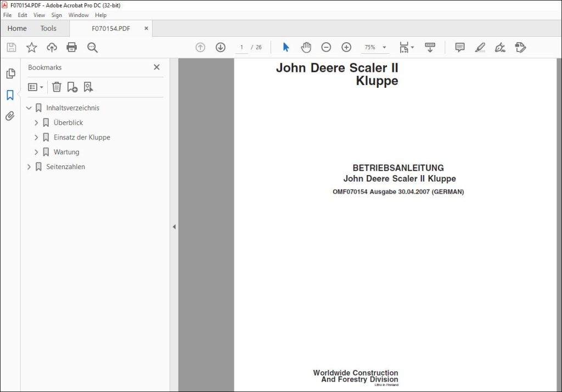The height and width of the screenshot is (392, 562).
Task: Select the Inhaltsverzeichnis bookmark
Action: [x=73, y=108]
